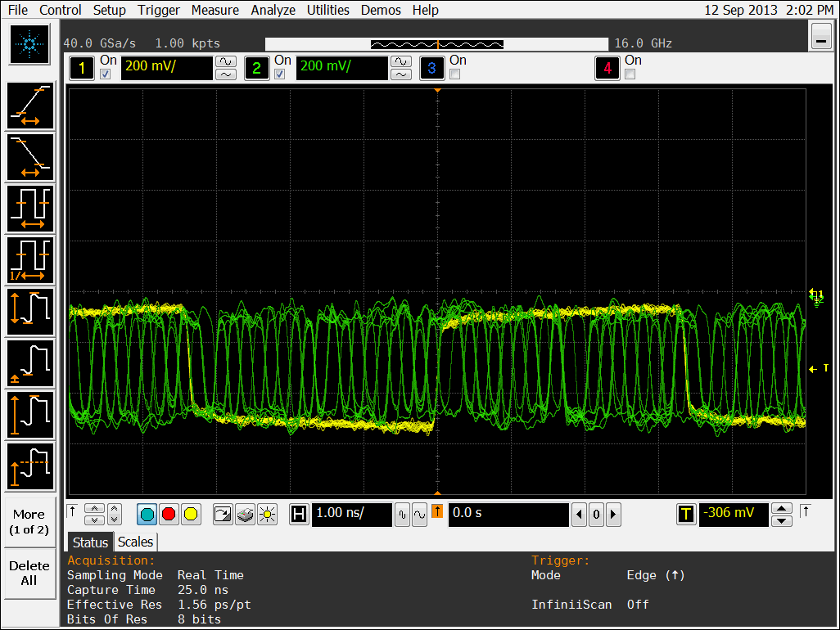The image size is (840, 630).
Task: Select the rise time measurement icon
Action: click(30, 106)
